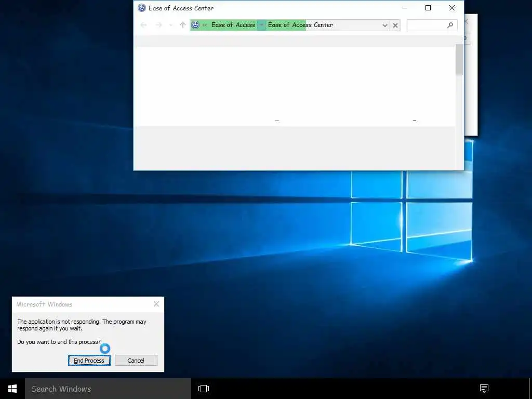
Task: Go back in Ease of Access Center
Action: click(143, 25)
